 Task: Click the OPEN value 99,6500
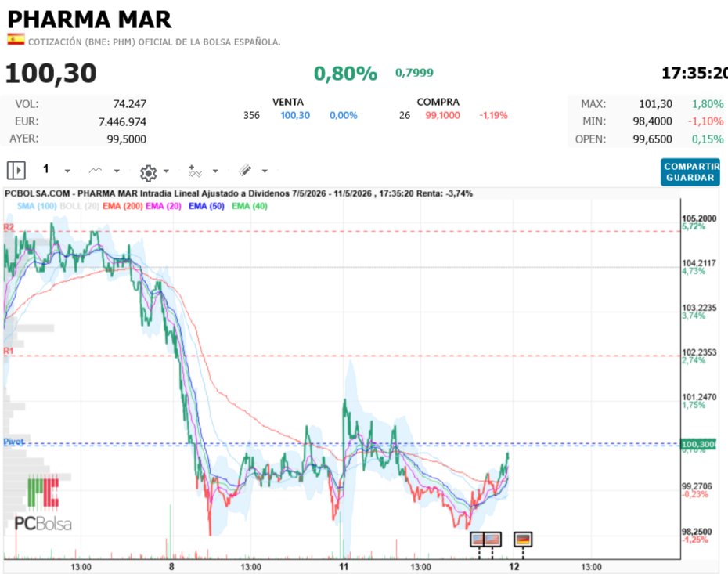[x=652, y=139]
